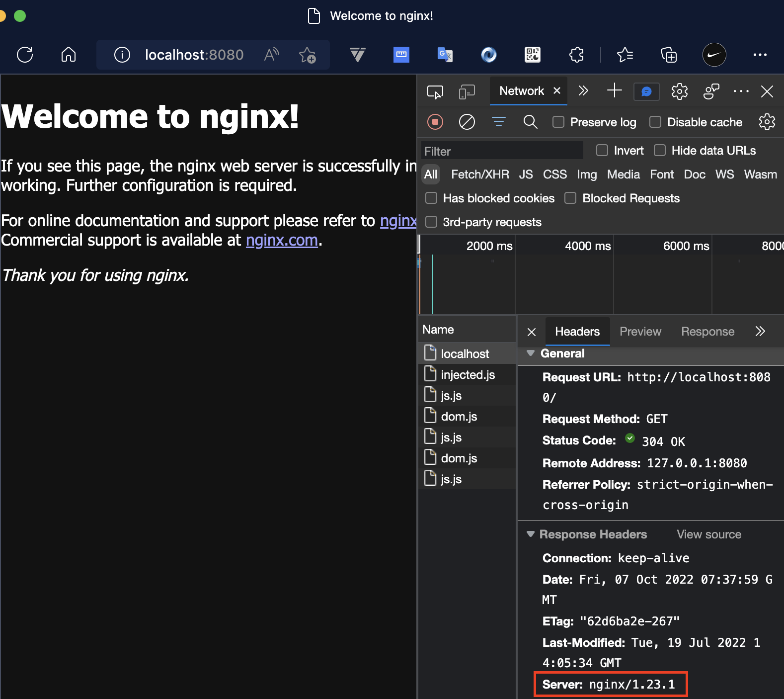784x699 pixels.
Task: Reload the page
Action: point(25,55)
